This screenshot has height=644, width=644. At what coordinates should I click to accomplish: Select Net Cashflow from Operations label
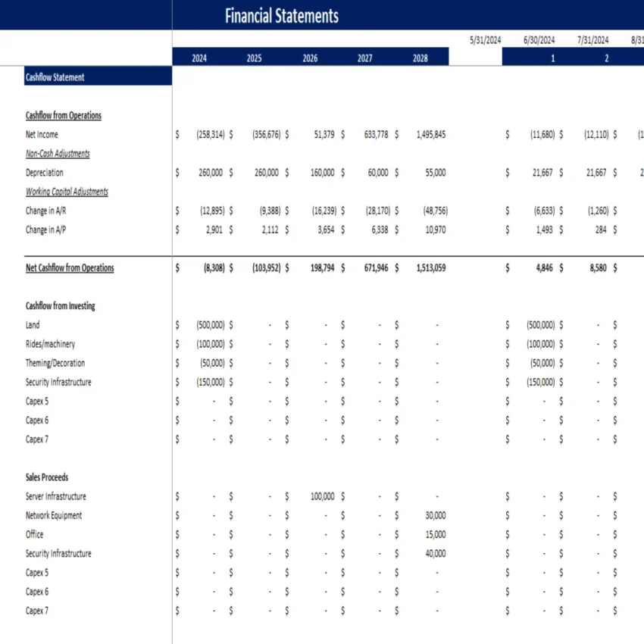[69, 267]
